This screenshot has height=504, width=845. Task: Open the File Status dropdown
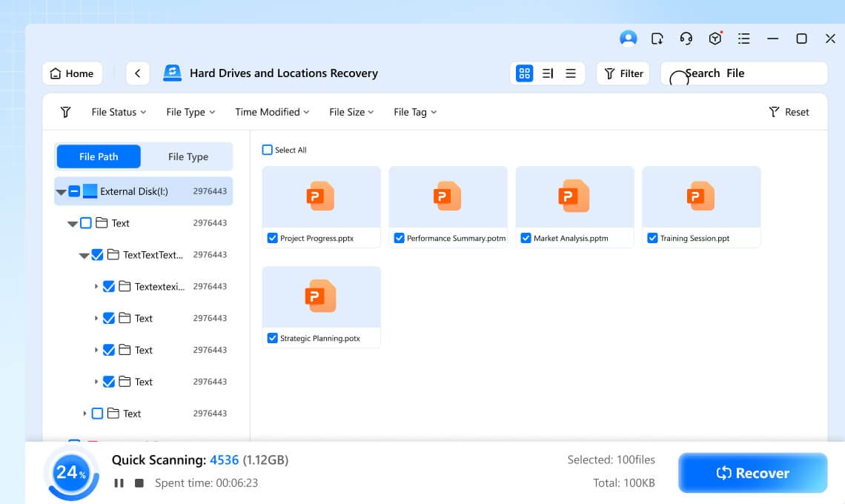click(x=119, y=112)
